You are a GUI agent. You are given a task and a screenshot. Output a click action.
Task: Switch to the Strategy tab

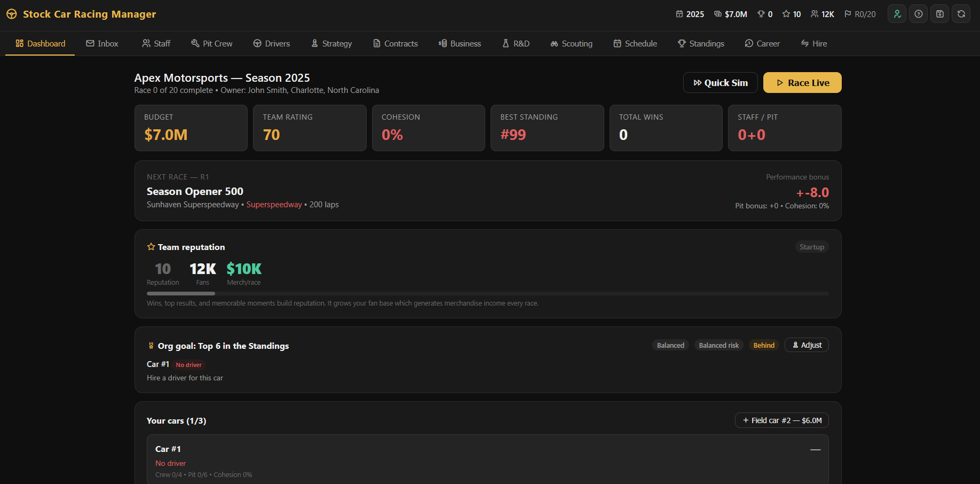click(x=331, y=44)
